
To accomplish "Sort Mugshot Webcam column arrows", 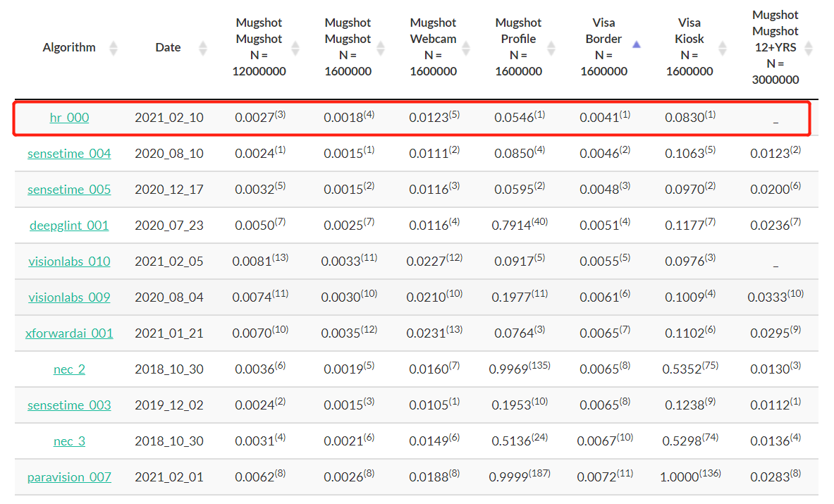I will [x=466, y=48].
